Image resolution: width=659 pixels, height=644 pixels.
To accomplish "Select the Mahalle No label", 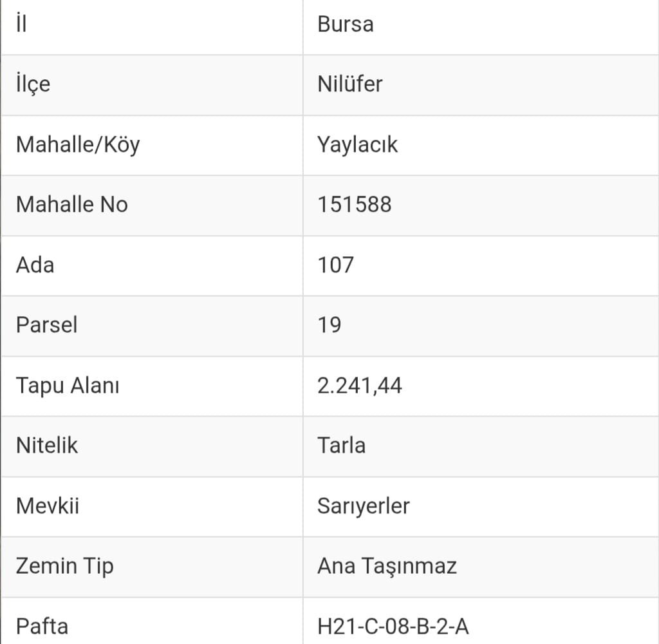I will point(71,205).
